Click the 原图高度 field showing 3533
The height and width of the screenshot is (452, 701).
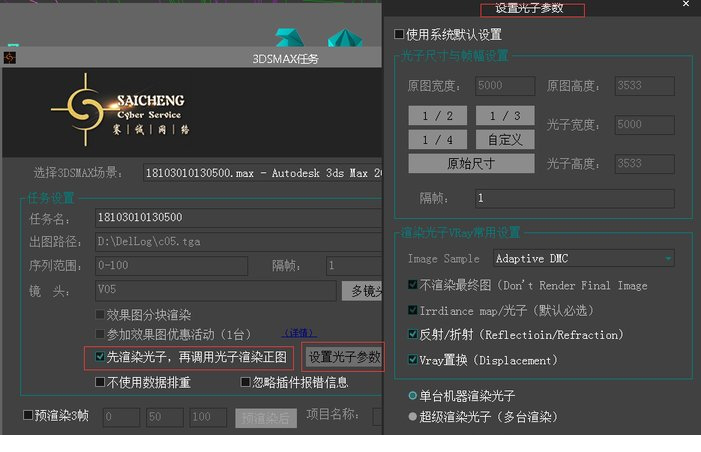point(645,85)
